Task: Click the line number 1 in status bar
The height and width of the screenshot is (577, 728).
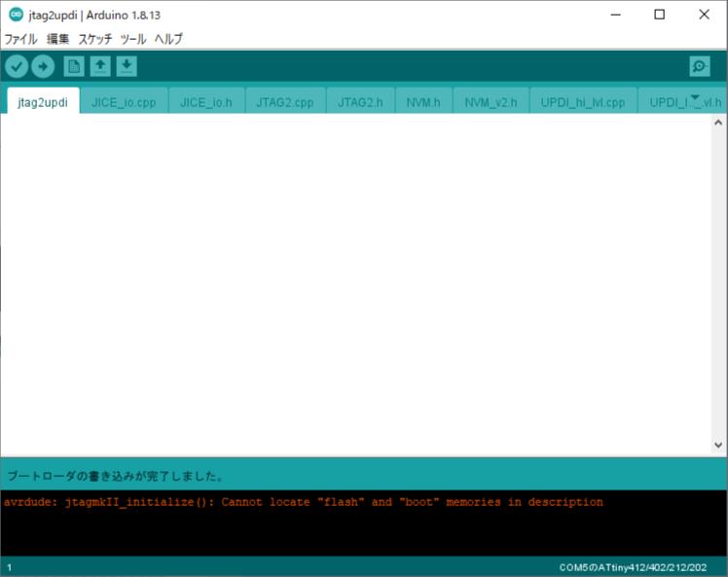Action: point(10,567)
